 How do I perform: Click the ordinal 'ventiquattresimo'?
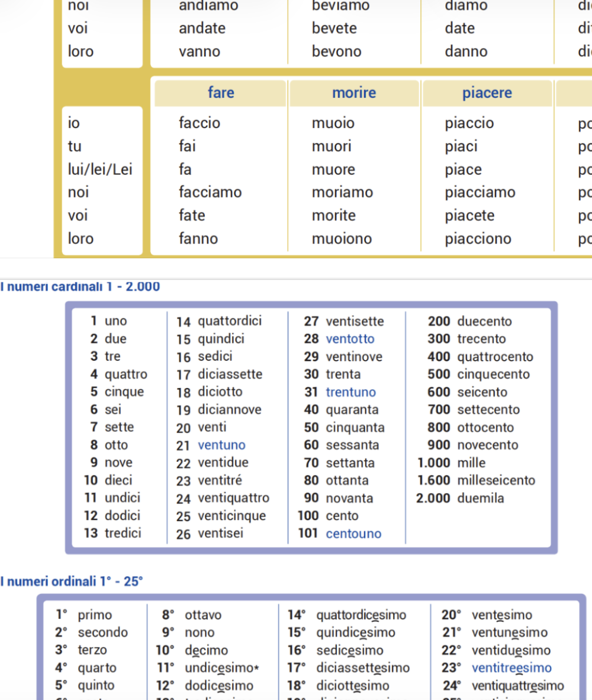click(x=517, y=686)
